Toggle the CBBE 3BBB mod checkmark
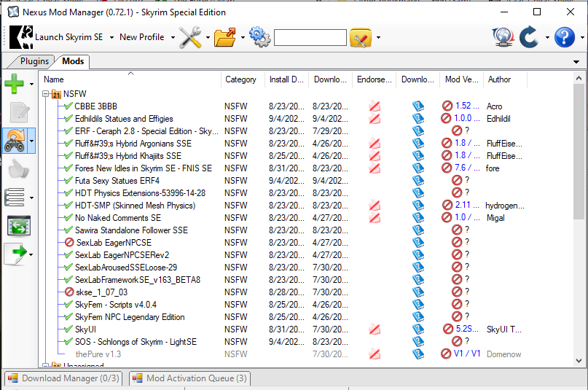 68,106
